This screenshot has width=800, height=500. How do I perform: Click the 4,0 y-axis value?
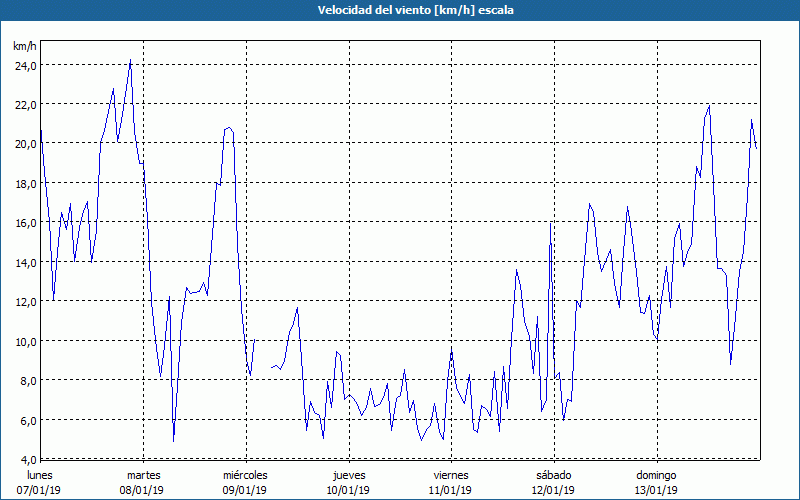click(x=28, y=460)
